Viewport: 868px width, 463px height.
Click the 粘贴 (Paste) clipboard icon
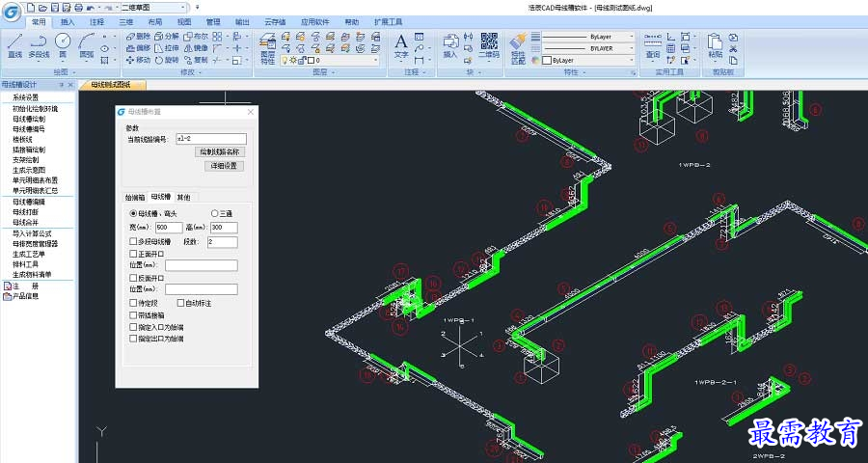716,46
